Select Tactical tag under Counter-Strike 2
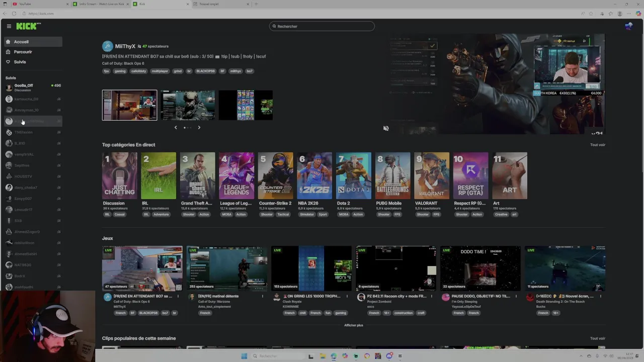Viewport: 644px width, 362px height. pos(283,214)
